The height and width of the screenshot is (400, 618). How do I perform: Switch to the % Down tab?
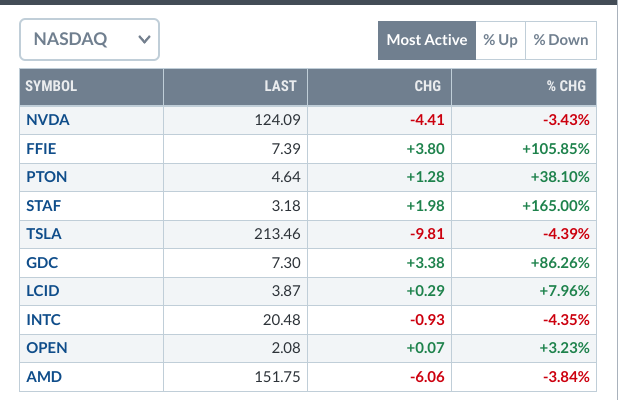click(x=561, y=40)
